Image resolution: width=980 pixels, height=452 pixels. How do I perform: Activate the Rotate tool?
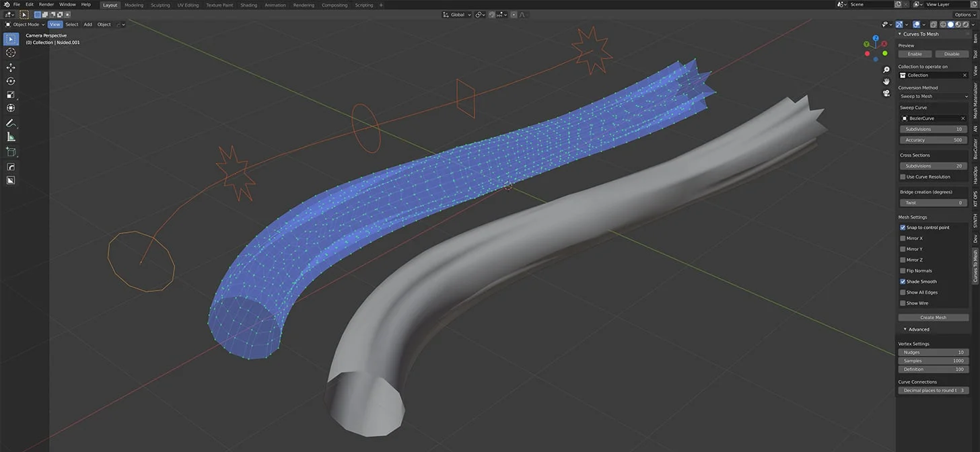coord(11,81)
